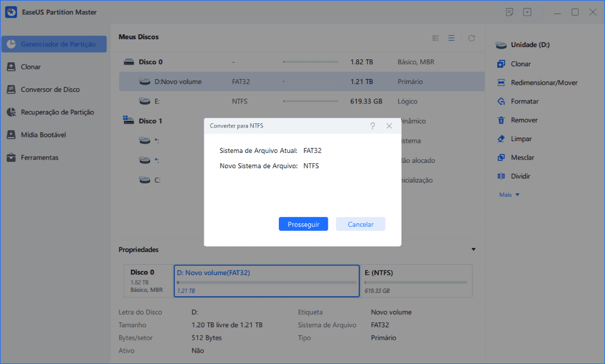Click the '512 Bytes' property value

[206, 338]
